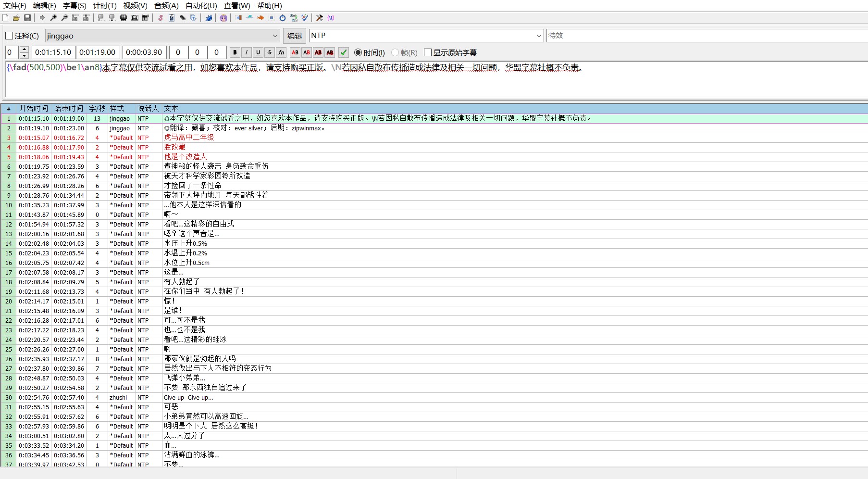
Task: Click the 特效 effect input field
Action: (x=707, y=36)
